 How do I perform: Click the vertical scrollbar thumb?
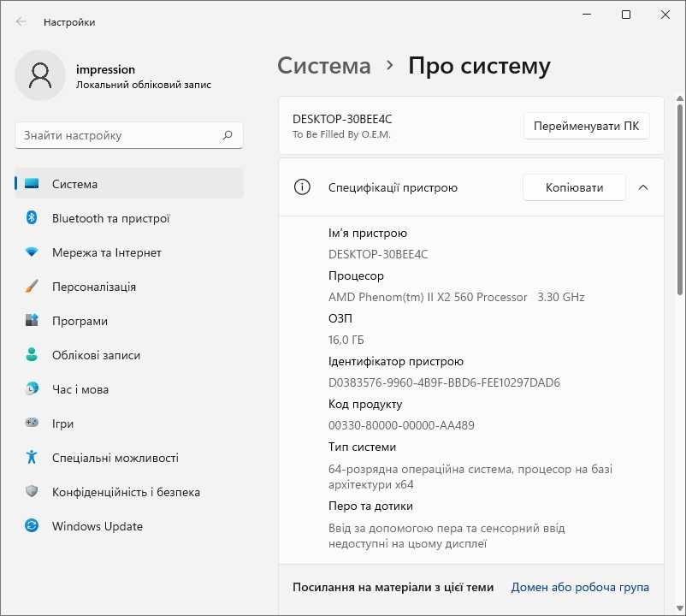679,199
